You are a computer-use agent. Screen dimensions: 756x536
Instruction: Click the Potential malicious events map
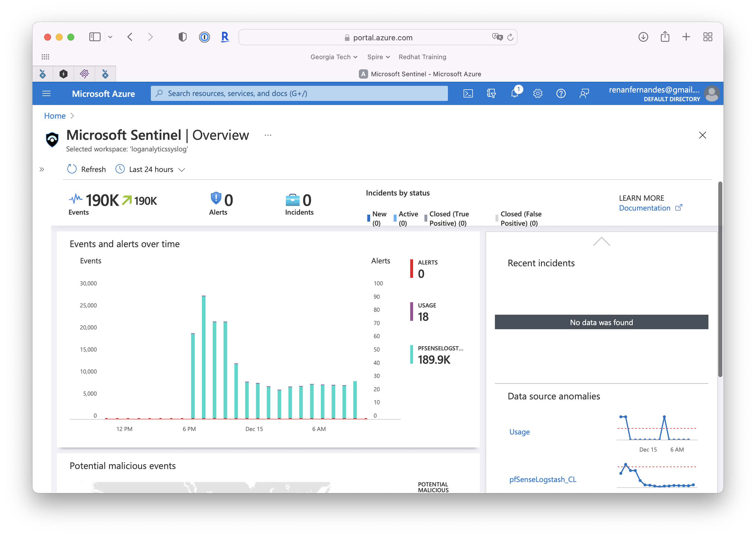[211, 487]
